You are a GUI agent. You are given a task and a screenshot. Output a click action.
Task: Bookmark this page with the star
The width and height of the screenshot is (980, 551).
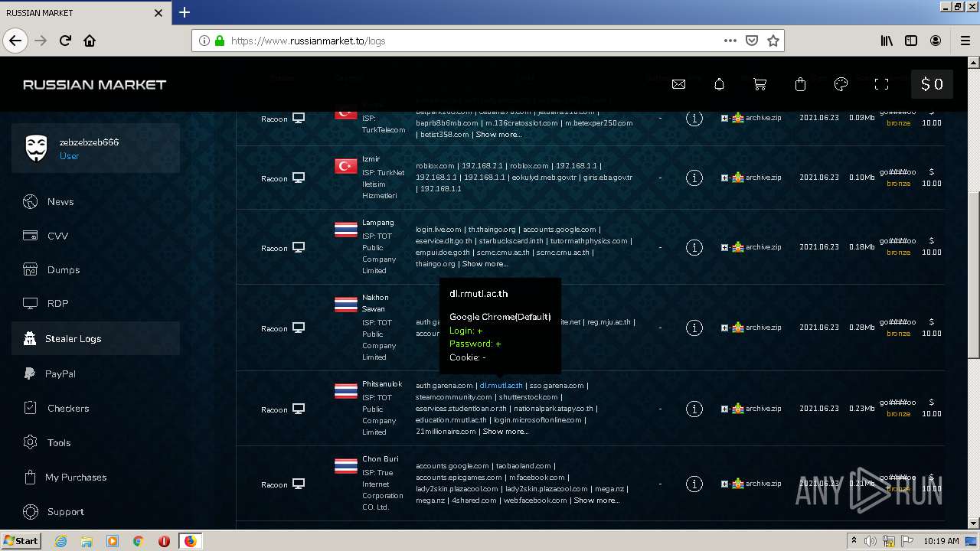coord(773,41)
